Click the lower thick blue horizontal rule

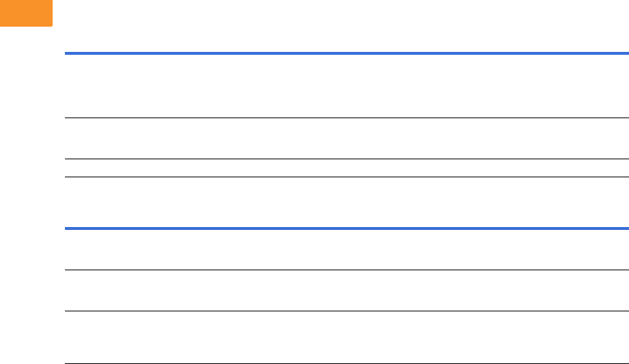click(347, 228)
